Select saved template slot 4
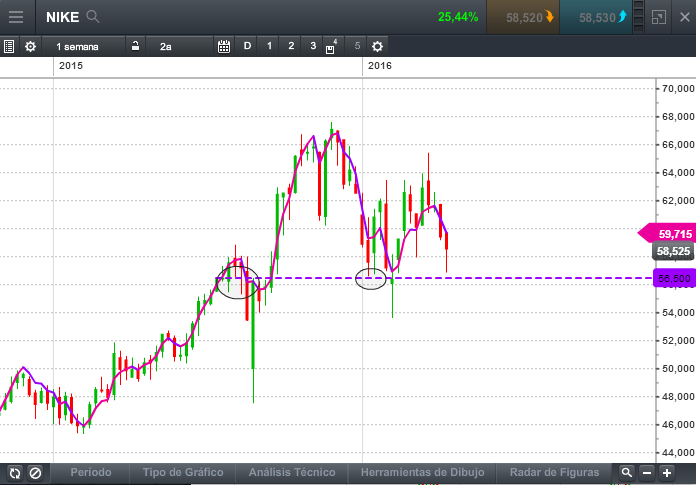The height and width of the screenshot is (485, 696). pos(331,46)
